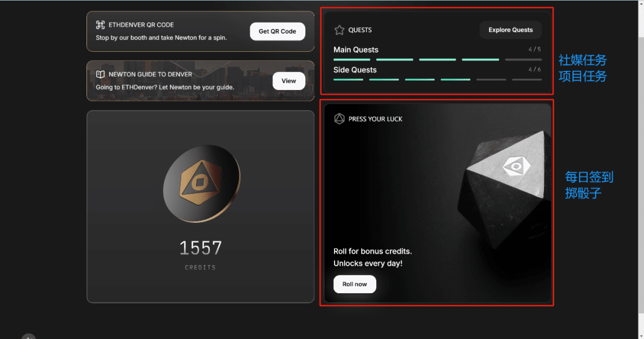Click the Newton Guide to Denver banner

pos(200,81)
